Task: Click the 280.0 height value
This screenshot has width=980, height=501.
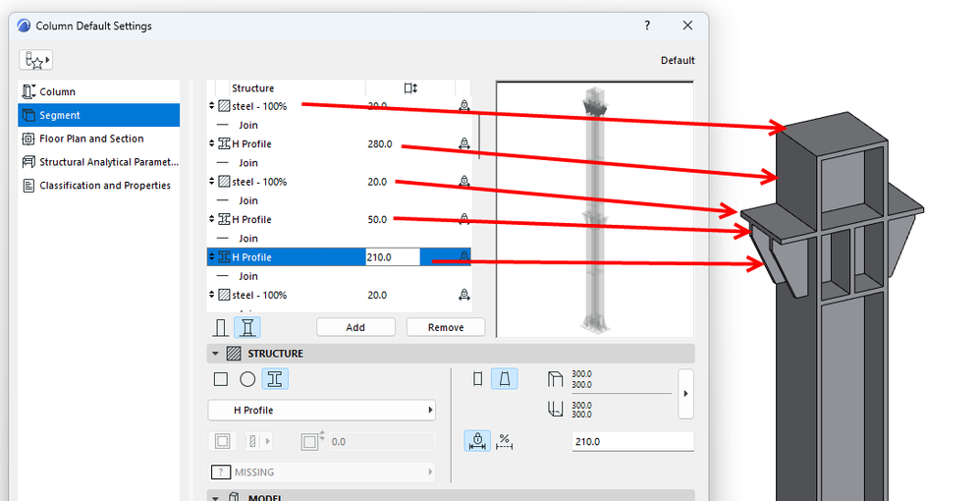Action: [380, 143]
